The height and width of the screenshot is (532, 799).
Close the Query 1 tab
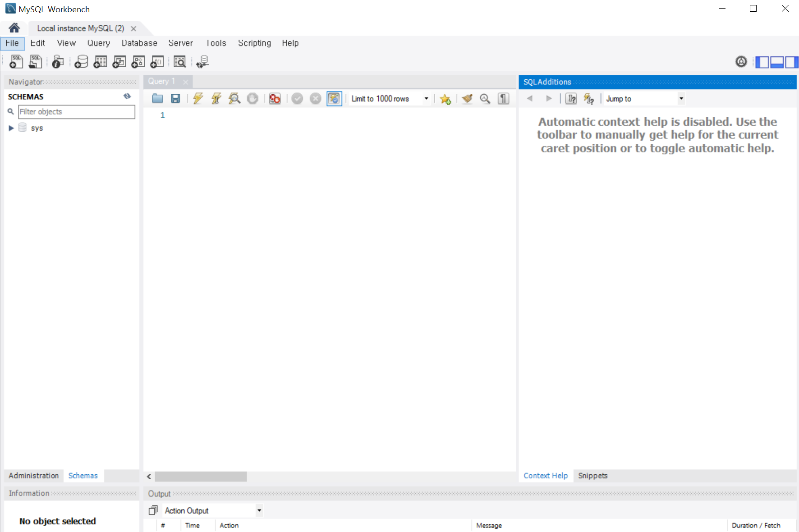pos(185,82)
